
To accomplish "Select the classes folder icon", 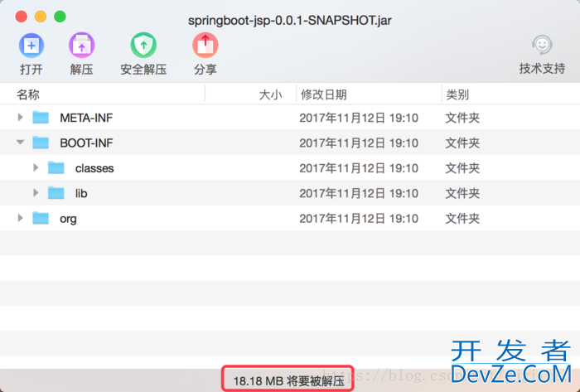I will [56, 168].
